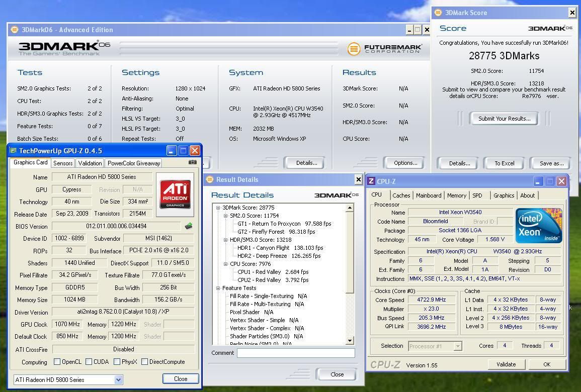The image size is (581, 392).
Task: Open the PowerColor Giveaway tab
Action: coord(134,163)
